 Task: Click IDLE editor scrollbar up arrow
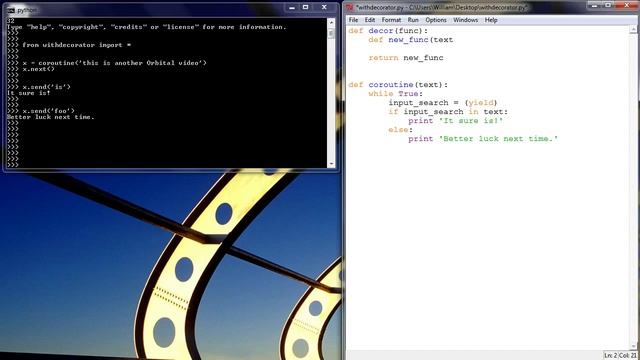coord(633,30)
